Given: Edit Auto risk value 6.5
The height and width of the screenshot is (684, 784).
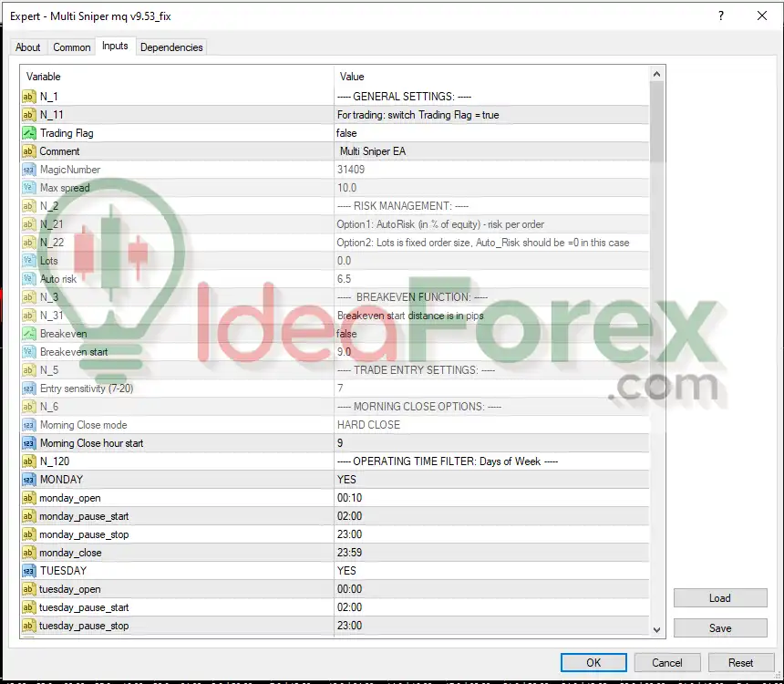Looking at the screenshot, I should point(491,279).
